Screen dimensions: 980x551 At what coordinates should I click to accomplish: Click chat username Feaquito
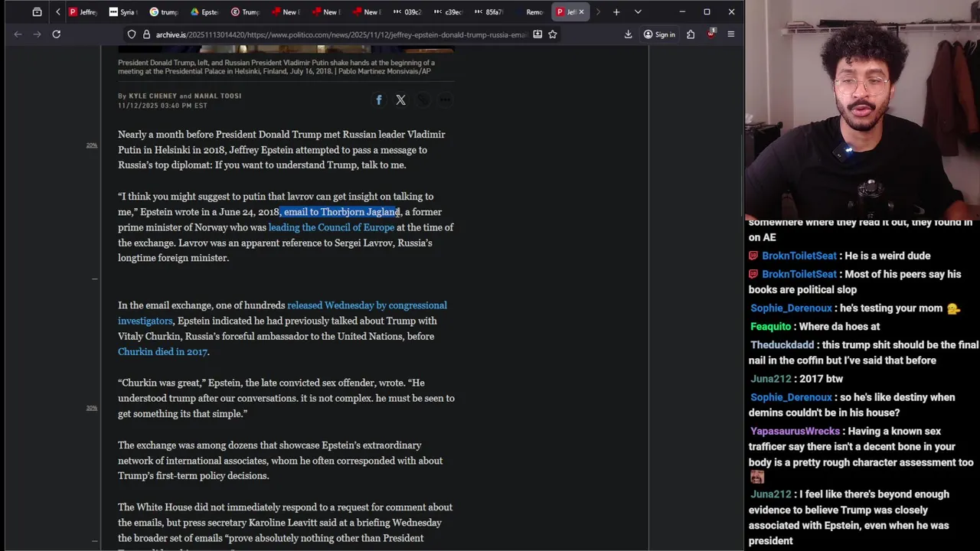770,327
